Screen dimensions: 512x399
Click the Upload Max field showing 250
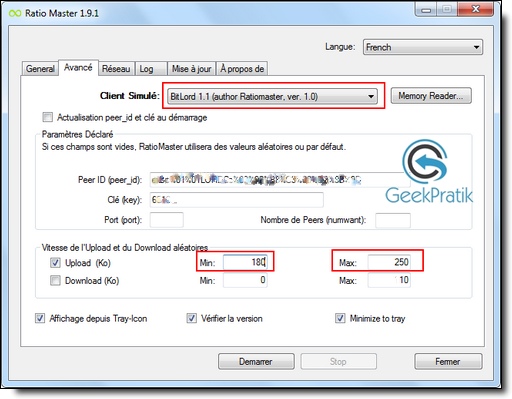point(389,262)
